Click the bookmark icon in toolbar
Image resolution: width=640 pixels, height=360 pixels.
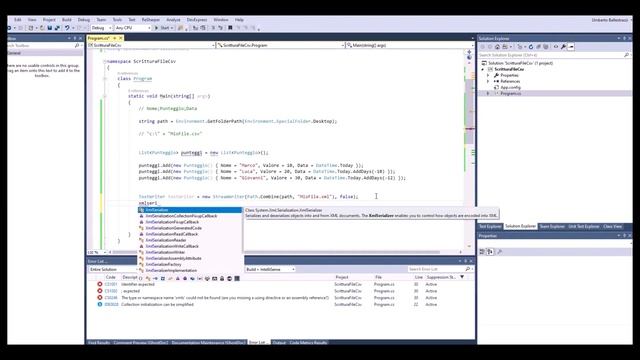pyautogui.click(x=230, y=28)
